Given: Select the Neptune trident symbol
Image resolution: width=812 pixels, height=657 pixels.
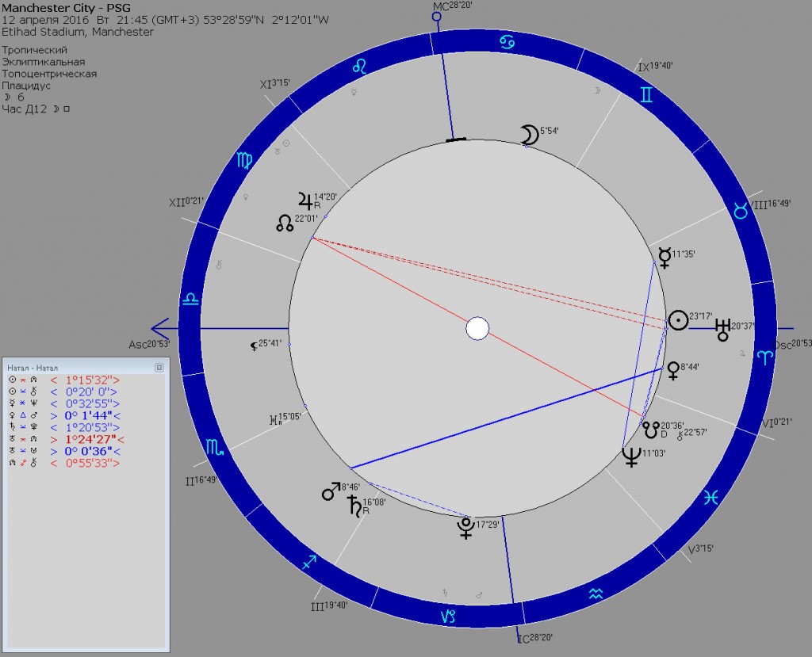Looking at the screenshot, I should (x=632, y=456).
